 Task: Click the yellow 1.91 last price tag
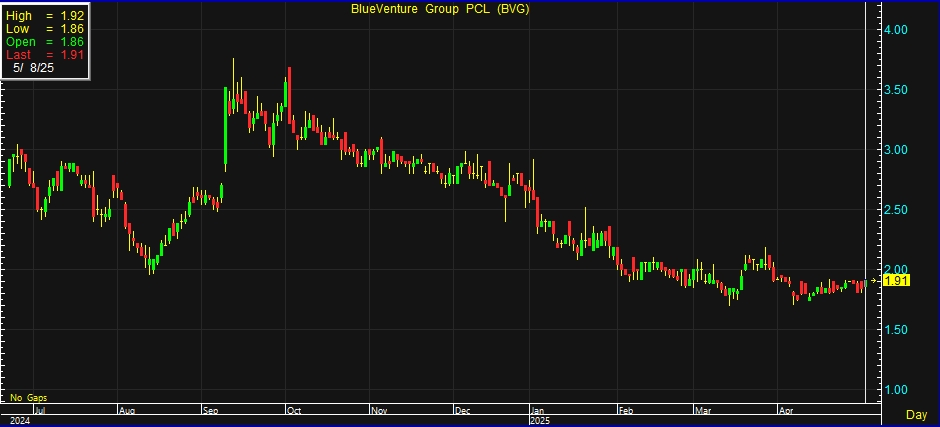(897, 280)
